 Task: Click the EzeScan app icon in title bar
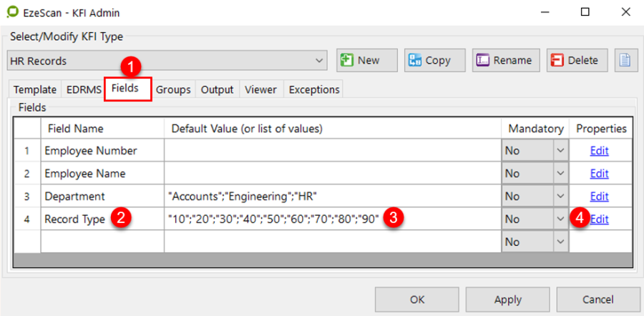click(13, 12)
